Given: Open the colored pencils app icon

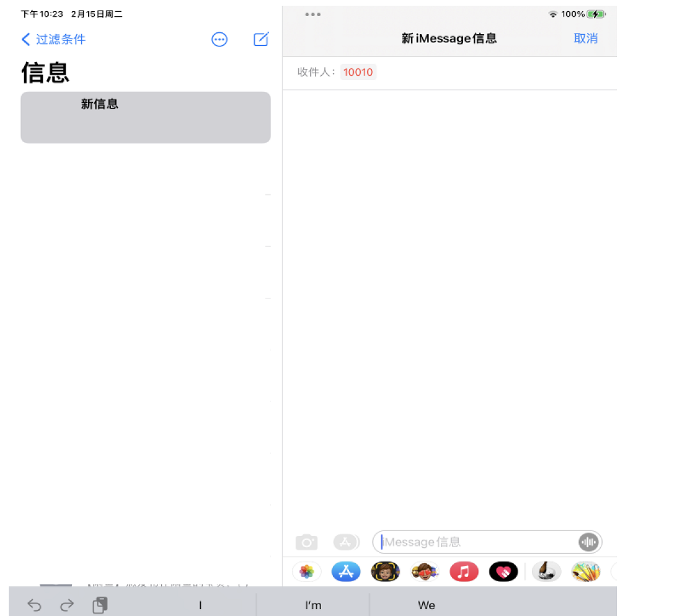Looking at the screenshot, I should click(x=586, y=571).
